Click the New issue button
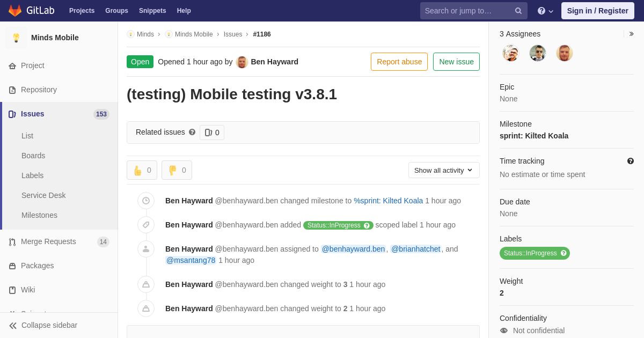 point(456,62)
